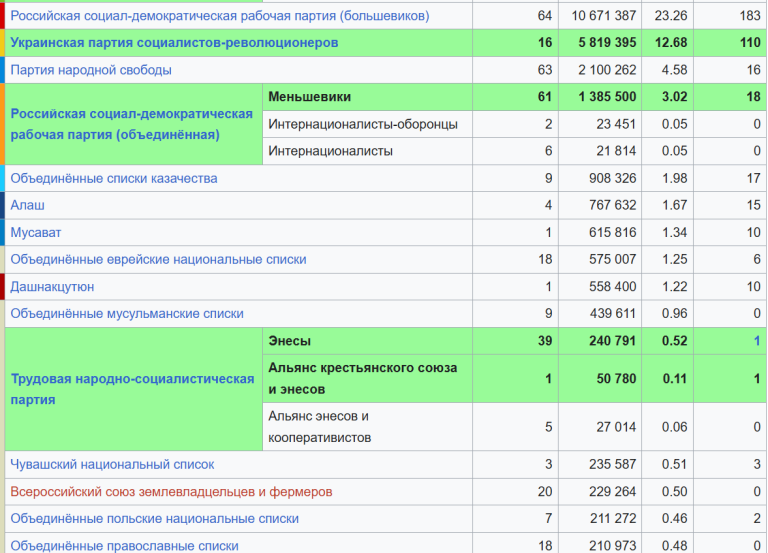Open Объединённые польские национальные списки link
Screen dimensions: 768x553
point(154,518)
